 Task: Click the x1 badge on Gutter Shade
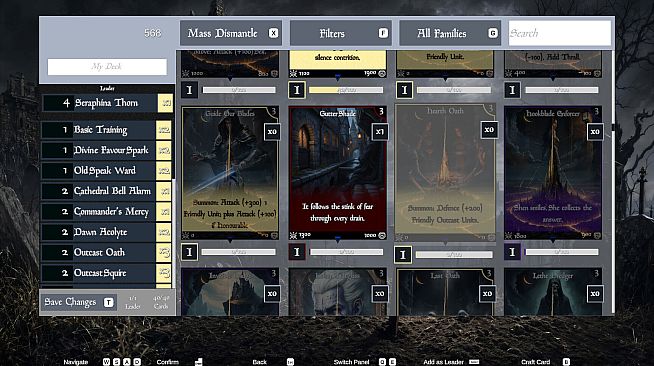pyautogui.click(x=380, y=132)
